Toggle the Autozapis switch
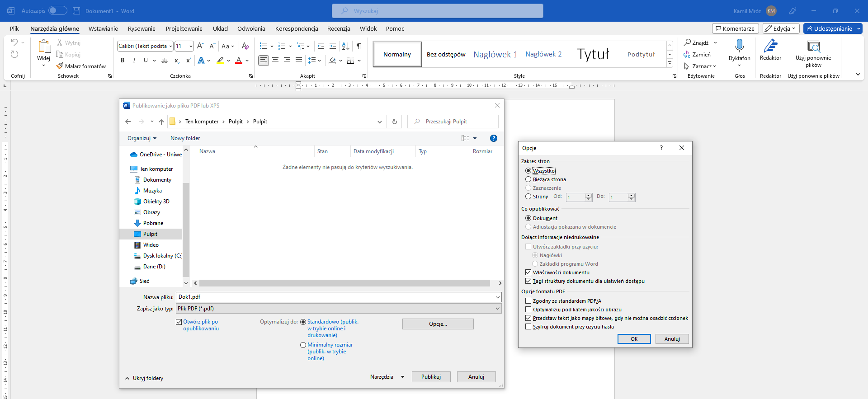Image resolution: width=868 pixels, height=399 pixels. click(x=58, y=10)
